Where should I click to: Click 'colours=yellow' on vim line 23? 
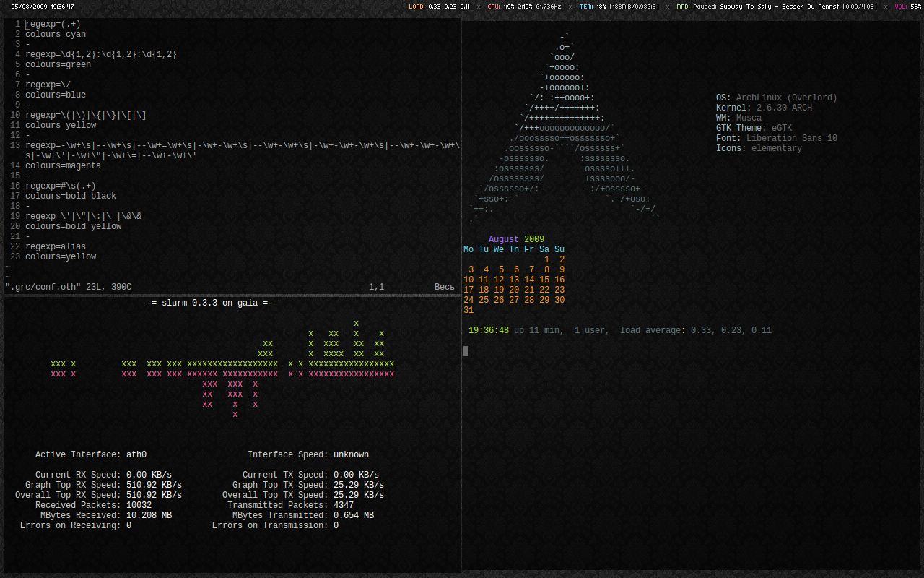(61, 256)
